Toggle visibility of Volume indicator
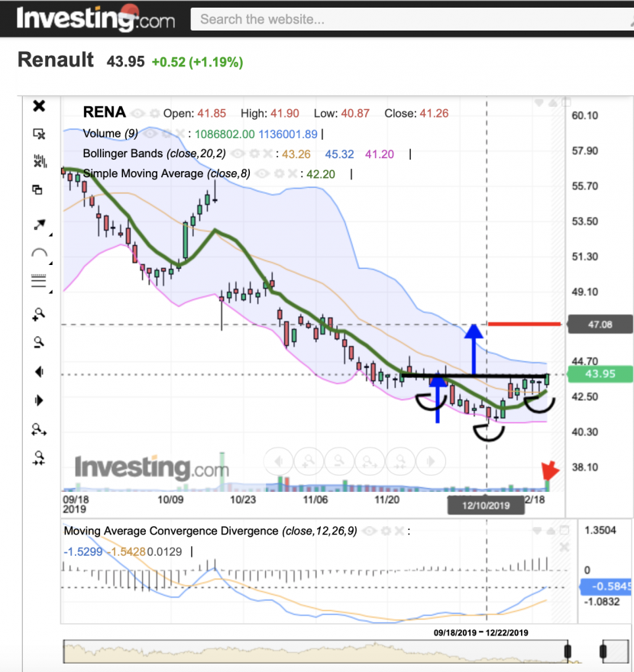This screenshot has height=672, width=634. pos(150,134)
